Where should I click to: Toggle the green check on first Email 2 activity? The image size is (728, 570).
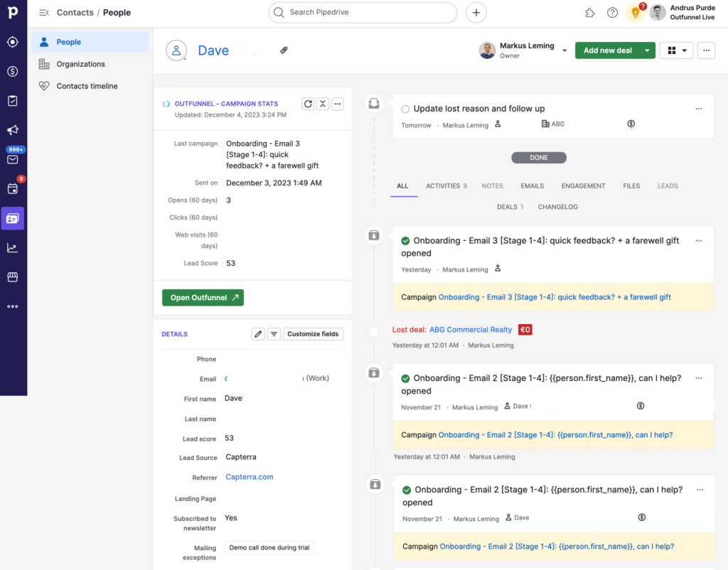point(405,379)
